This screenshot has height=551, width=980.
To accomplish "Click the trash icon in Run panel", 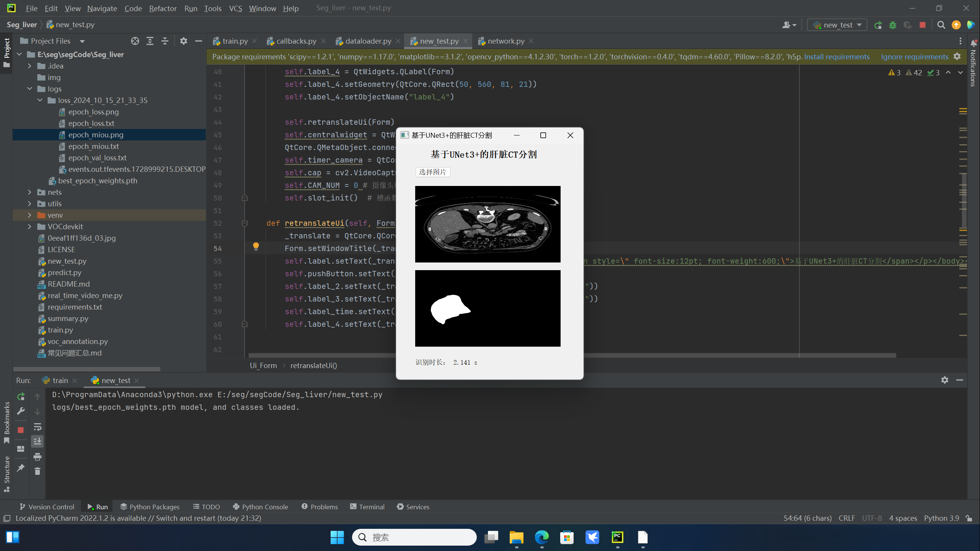I will point(37,471).
